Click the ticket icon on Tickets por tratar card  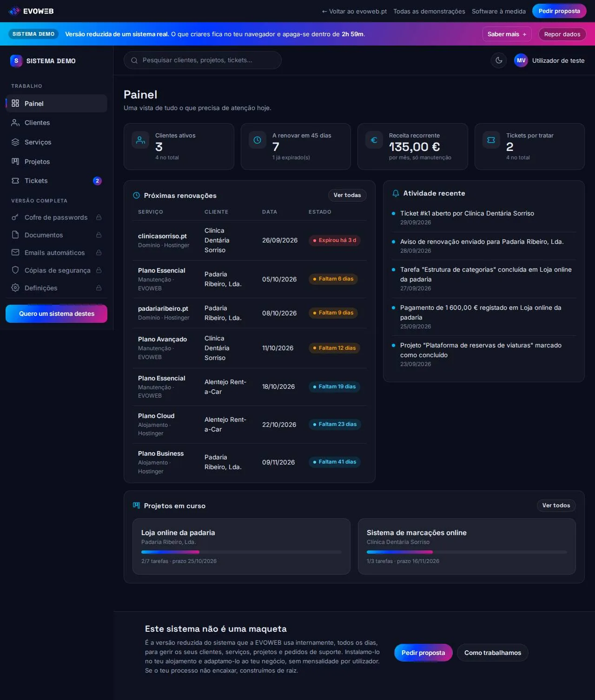(x=491, y=140)
